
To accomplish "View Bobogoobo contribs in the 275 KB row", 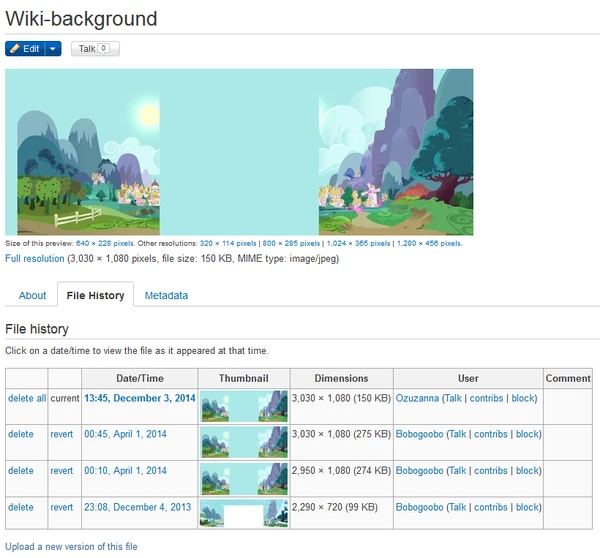I will 491,434.
